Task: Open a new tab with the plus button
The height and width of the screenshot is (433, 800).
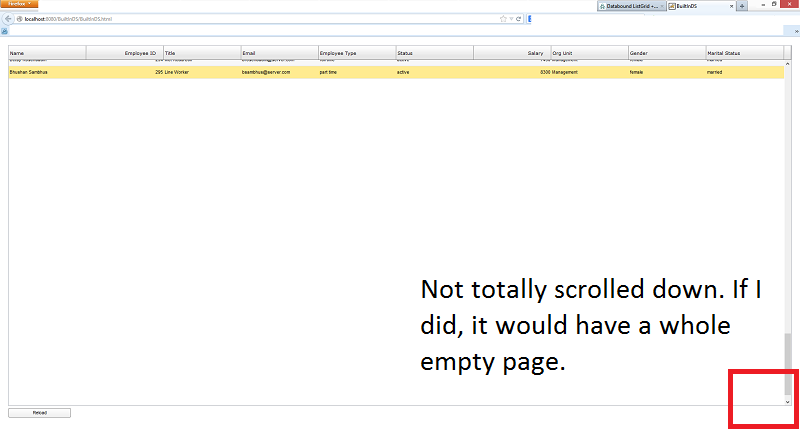Action: pyautogui.click(x=741, y=6)
